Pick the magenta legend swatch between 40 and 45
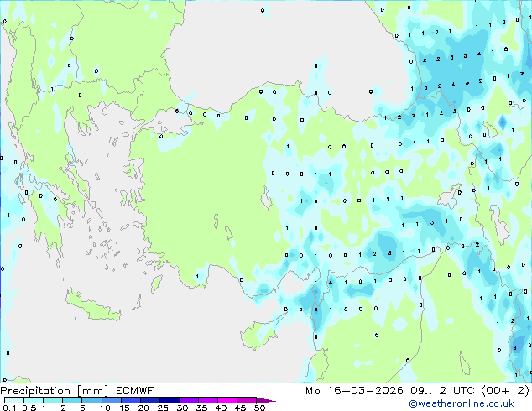The image size is (532, 411). pos(227,400)
